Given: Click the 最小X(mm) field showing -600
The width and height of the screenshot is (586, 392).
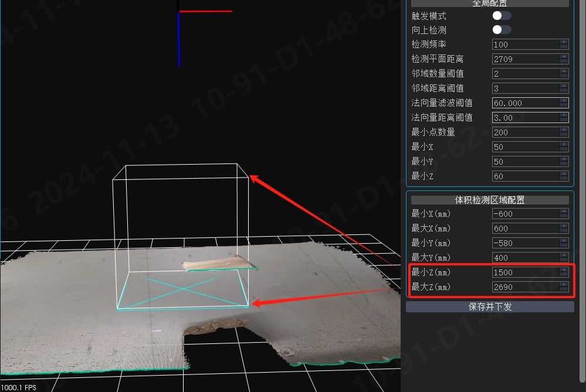Looking at the screenshot, I should point(530,214).
